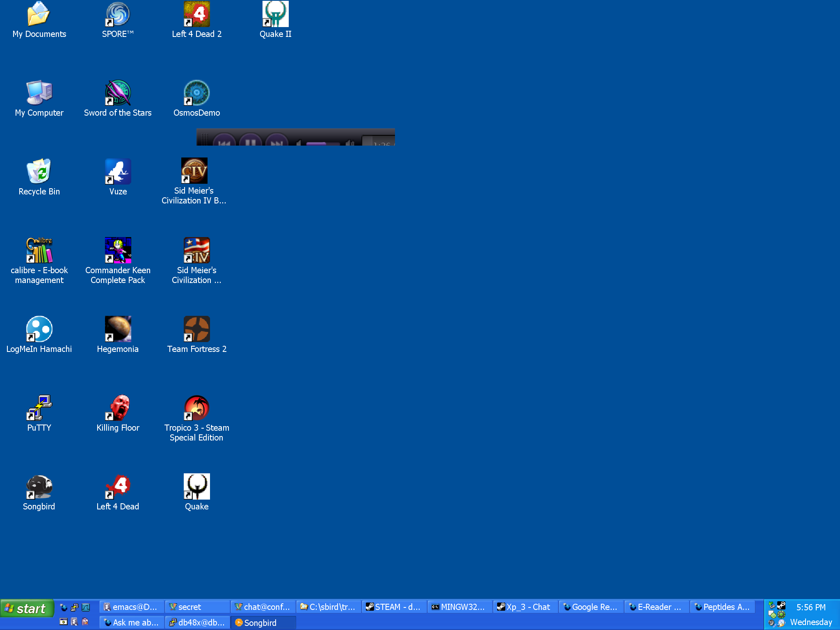Select the LogMeIn Hamachi desktop shortcut

click(39, 335)
